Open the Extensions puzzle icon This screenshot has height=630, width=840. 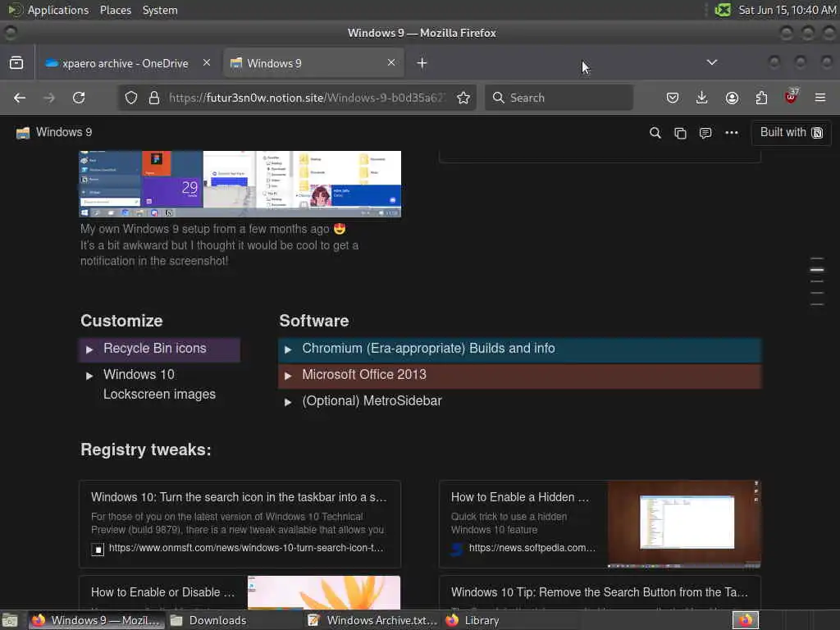[761, 98]
